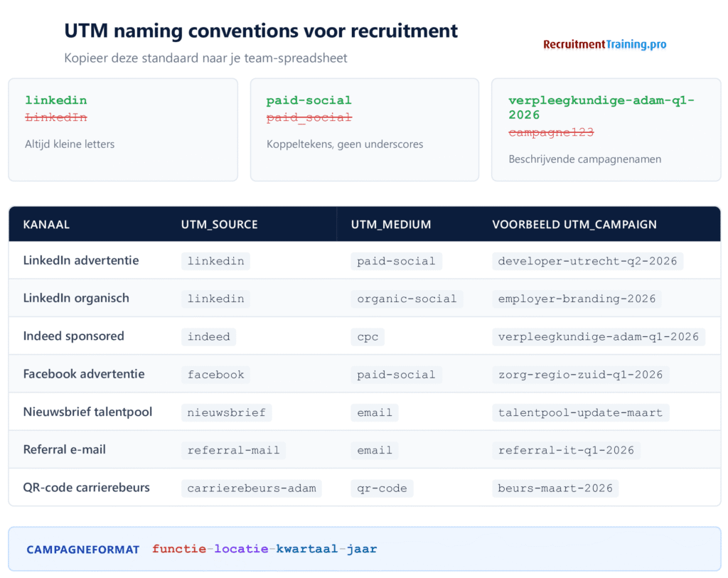Click the functie-locatie-kwartaal-jaar format string
The width and height of the screenshot is (728, 578).
point(262,549)
